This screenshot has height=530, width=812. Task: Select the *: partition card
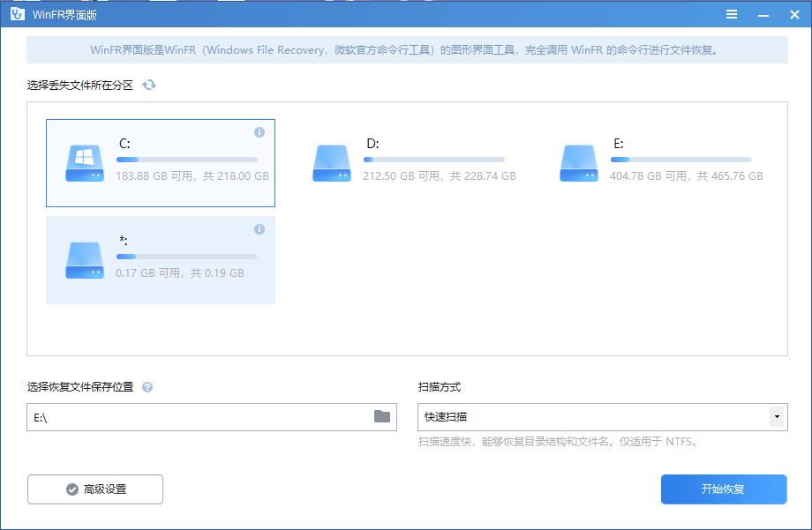160,259
